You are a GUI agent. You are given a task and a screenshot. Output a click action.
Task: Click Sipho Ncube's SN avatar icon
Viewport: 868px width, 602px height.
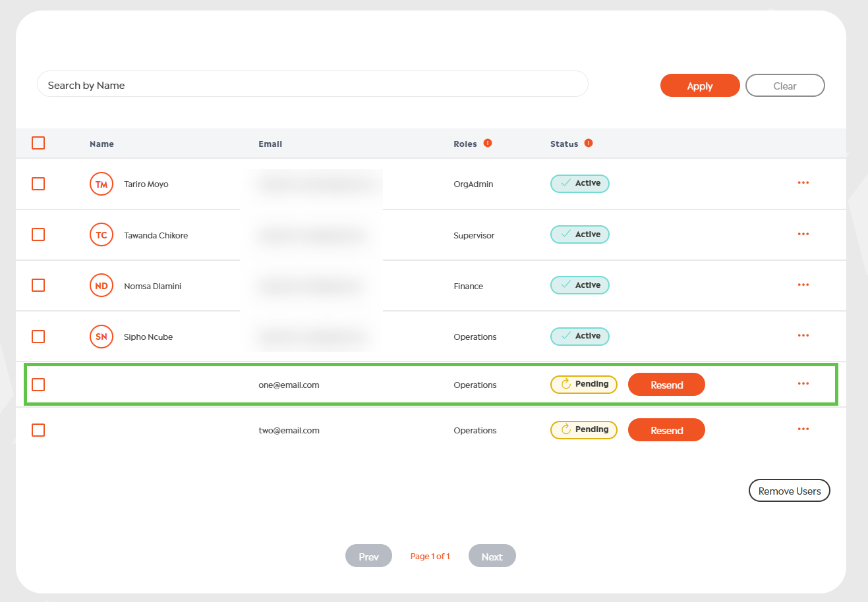[x=101, y=337]
